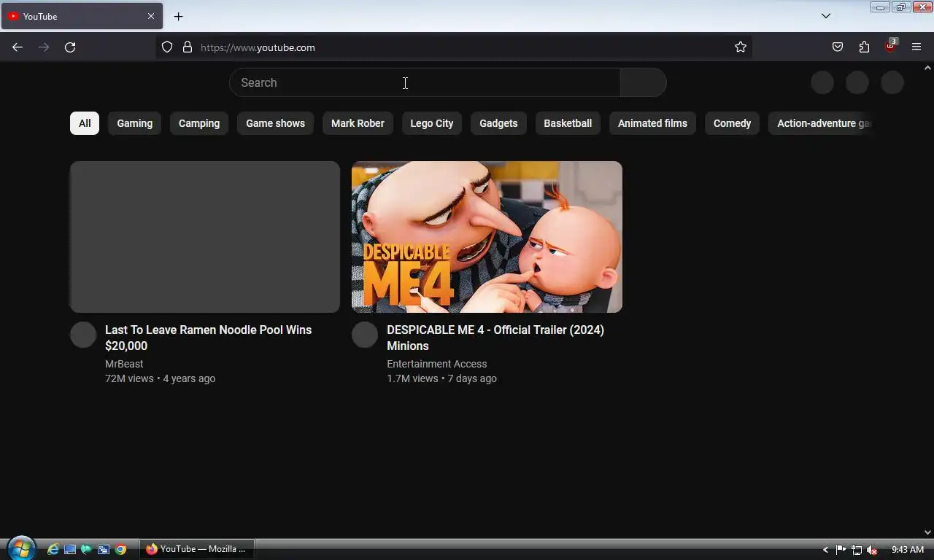This screenshot has width=934, height=560.
Task: Select the Game shows filter chip
Action: (275, 123)
